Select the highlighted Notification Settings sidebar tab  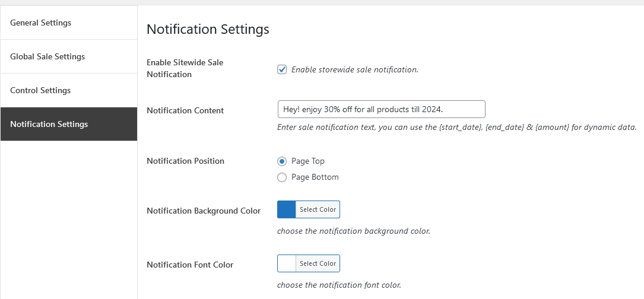(69, 124)
